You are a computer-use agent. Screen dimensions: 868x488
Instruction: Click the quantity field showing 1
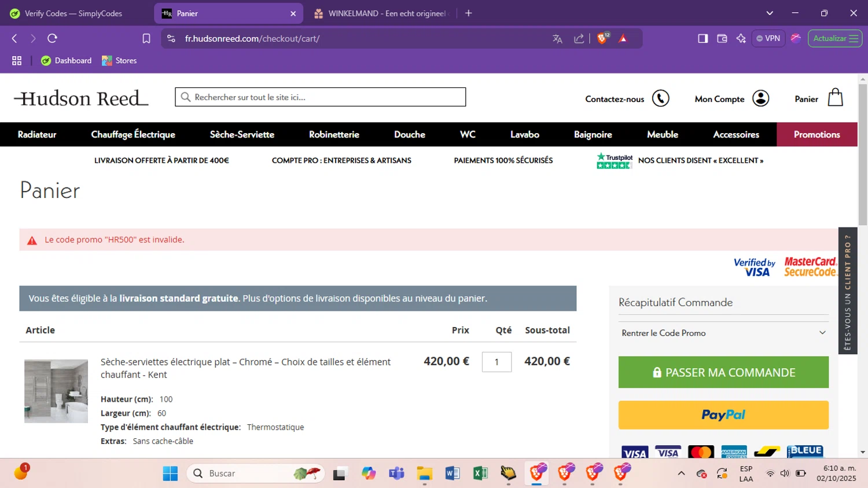coord(496,362)
